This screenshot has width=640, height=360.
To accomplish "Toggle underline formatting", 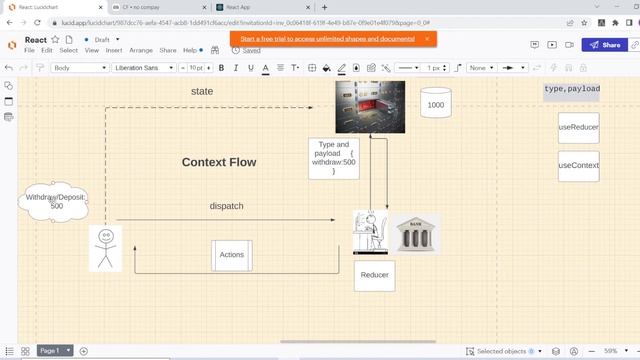I will click(x=251, y=68).
